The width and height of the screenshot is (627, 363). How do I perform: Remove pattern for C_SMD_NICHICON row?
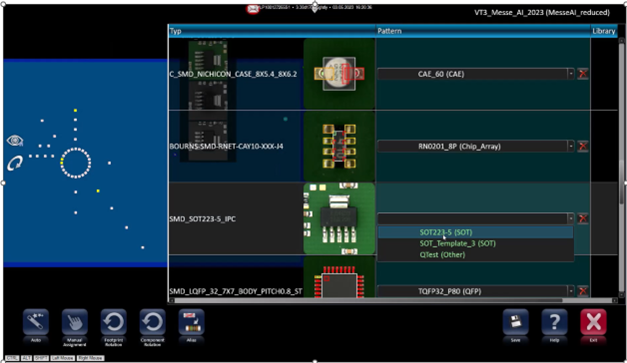pyautogui.click(x=583, y=74)
